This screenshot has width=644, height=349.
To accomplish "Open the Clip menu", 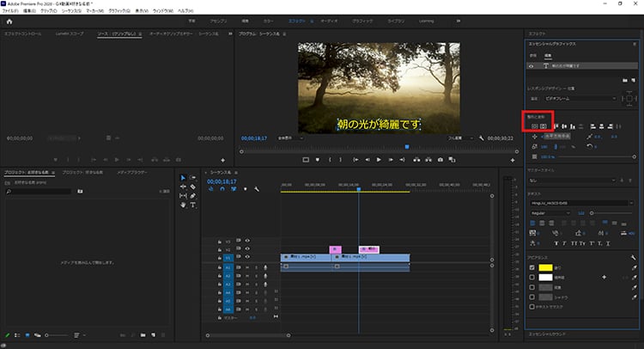I will [x=49, y=10].
